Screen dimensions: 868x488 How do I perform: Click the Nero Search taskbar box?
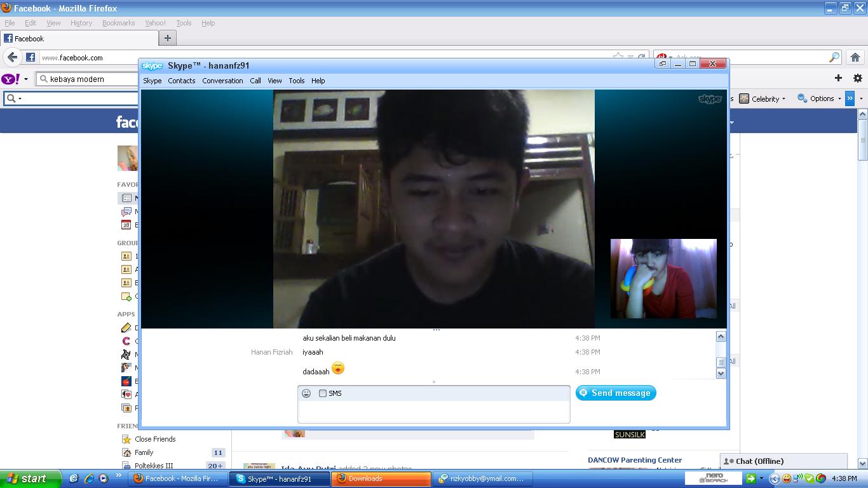(714, 478)
